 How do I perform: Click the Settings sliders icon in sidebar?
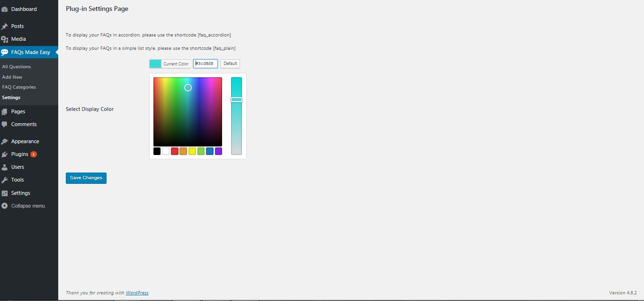[5, 193]
